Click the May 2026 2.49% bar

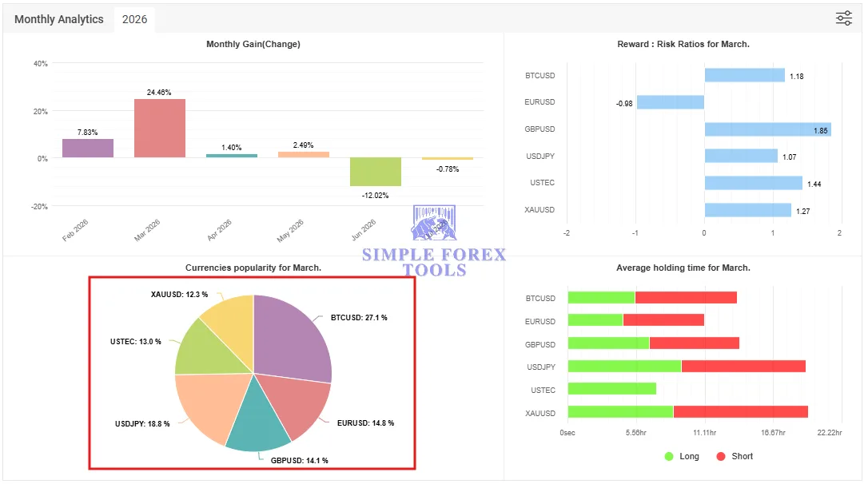pyautogui.click(x=304, y=155)
